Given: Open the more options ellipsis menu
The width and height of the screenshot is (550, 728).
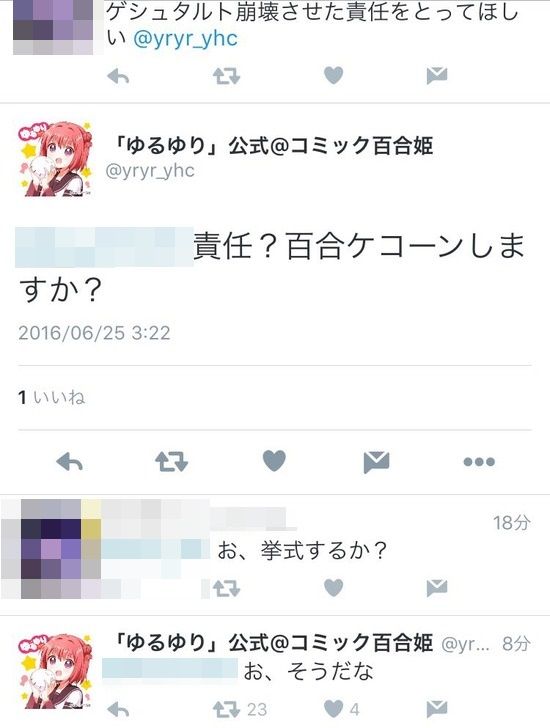Looking at the screenshot, I should coord(479,462).
